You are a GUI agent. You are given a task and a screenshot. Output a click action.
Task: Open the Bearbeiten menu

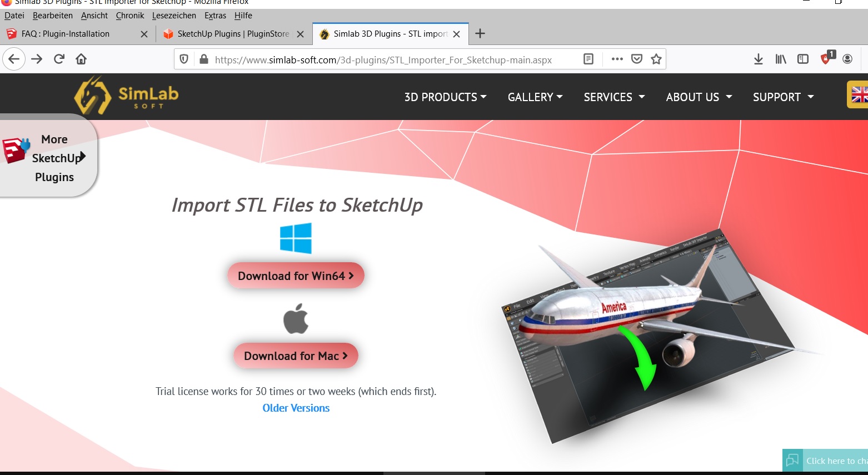53,16
